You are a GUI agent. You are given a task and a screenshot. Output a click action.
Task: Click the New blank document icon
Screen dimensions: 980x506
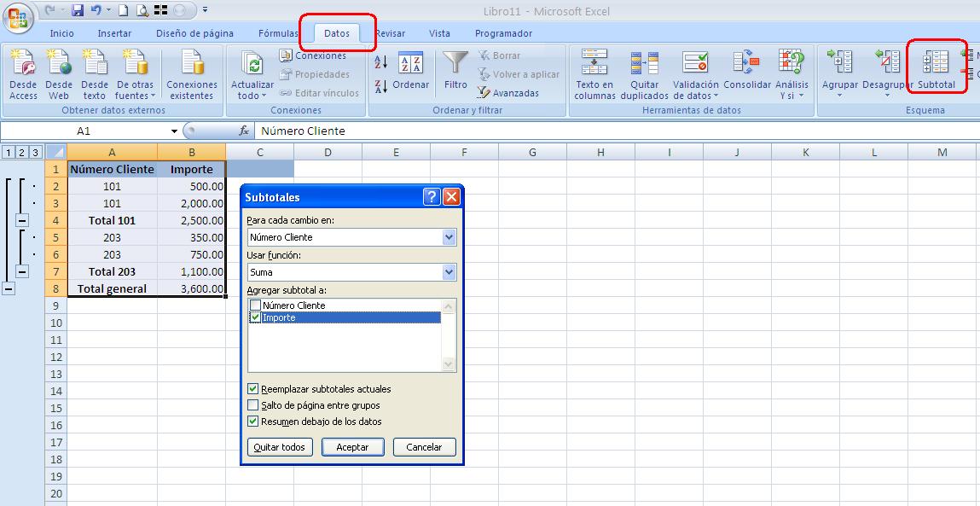[x=124, y=10]
